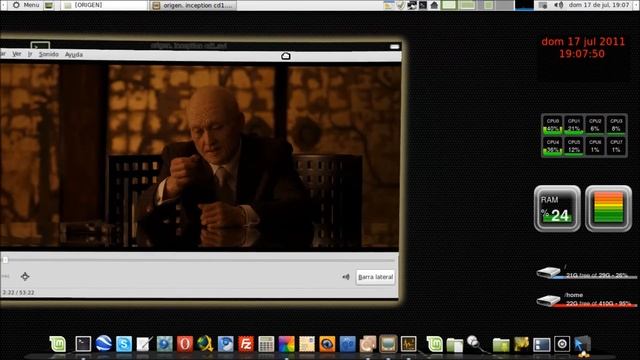Click the Linux Mint logo at dock's left end
The height and width of the screenshot is (360, 640).
coord(58,344)
